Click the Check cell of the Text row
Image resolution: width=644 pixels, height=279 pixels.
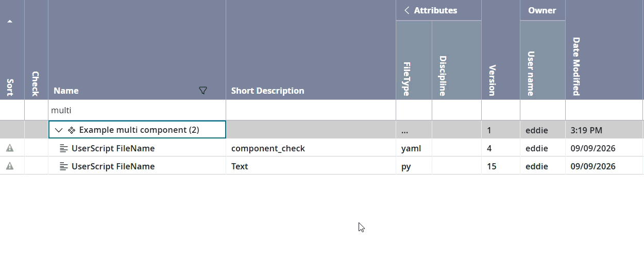36,166
